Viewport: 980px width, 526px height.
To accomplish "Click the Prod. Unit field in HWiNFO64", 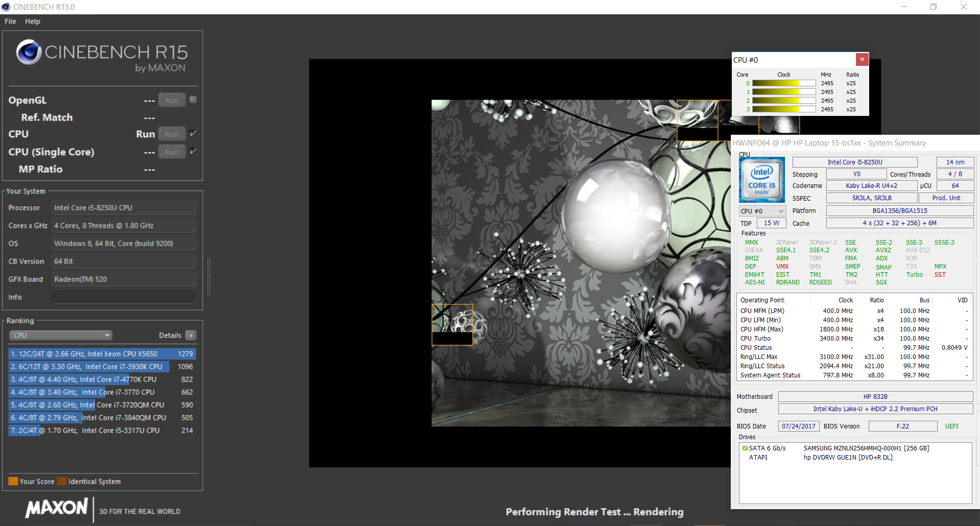I will (x=946, y=198).
